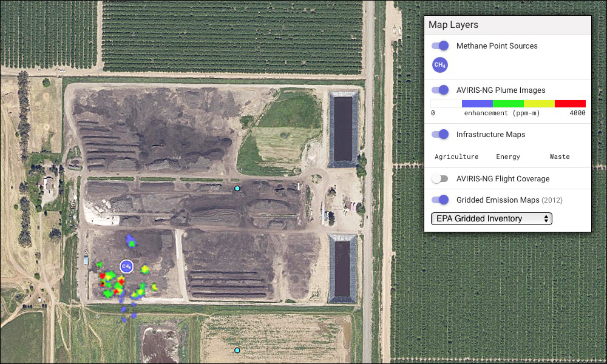Select the Energy infrastructure category

tap(508, 157)
